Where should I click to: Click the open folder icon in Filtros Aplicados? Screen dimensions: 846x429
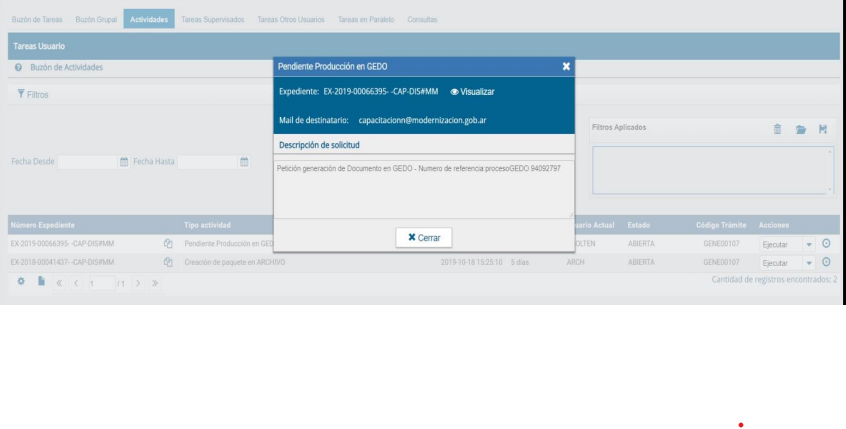801,129
